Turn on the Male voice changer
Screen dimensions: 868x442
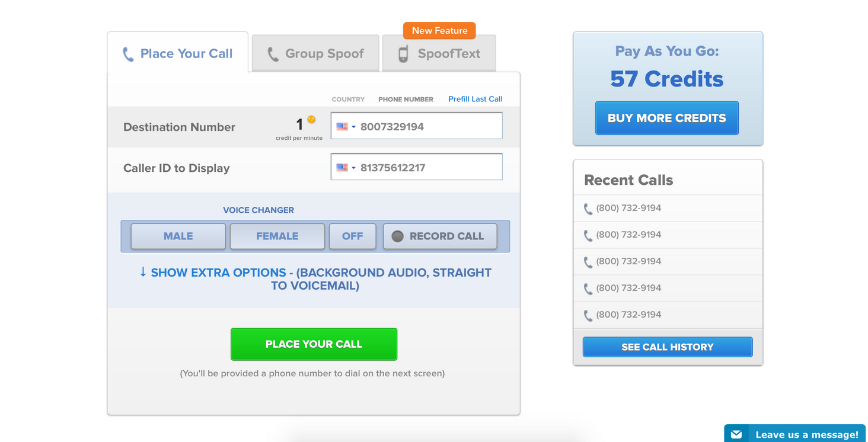pyautogui.click(x=178, y=236)
